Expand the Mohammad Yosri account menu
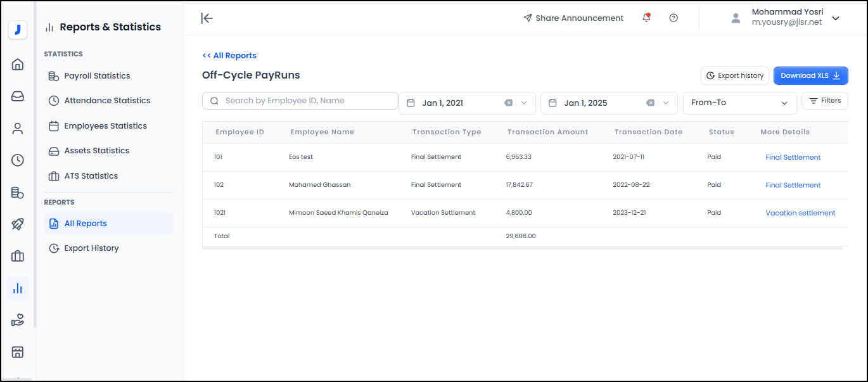 (836, 18)
